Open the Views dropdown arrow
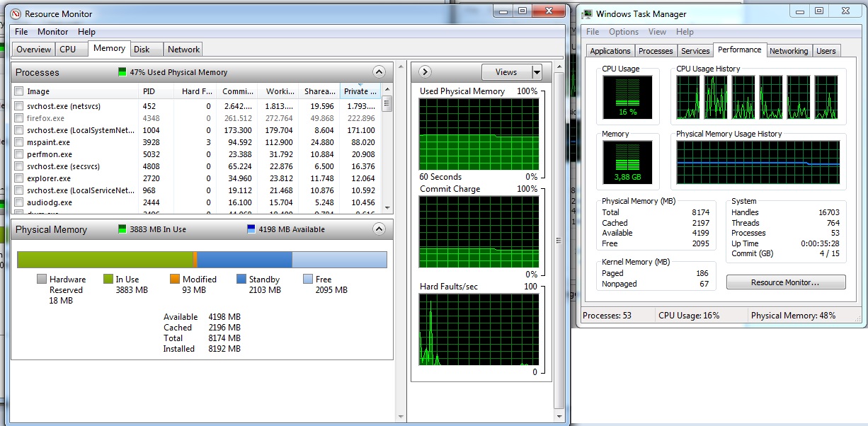 click(537, 72)
